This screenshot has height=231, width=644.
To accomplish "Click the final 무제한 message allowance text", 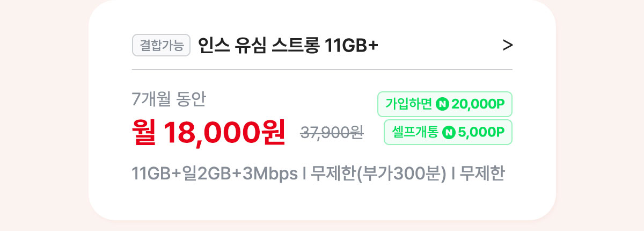I will click(x=482, y=175).
